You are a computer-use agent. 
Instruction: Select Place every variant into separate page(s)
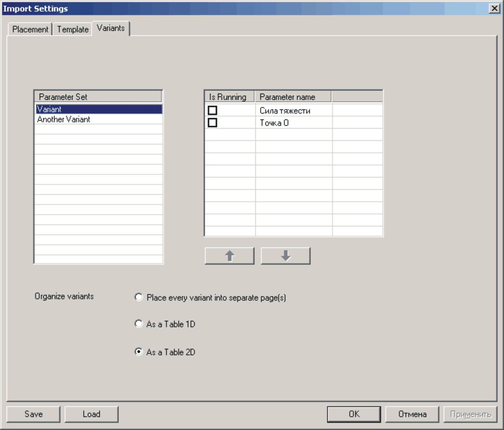point(139,297)
